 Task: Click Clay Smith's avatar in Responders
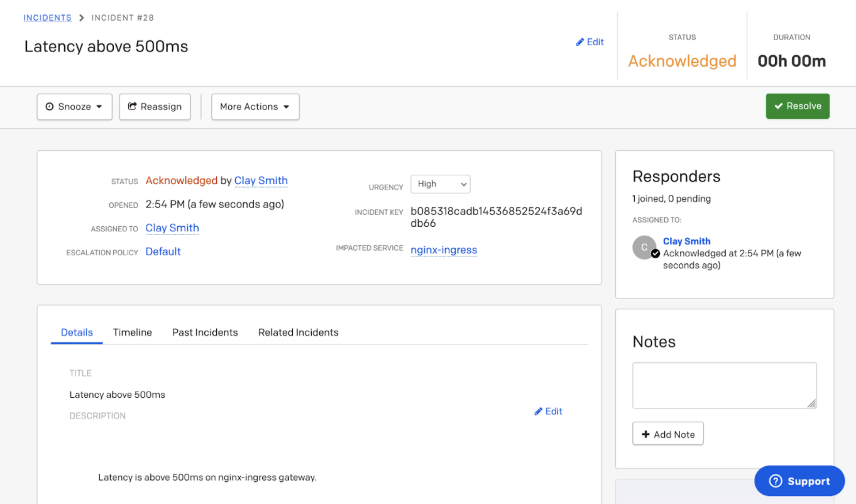[x=645, y=248]
